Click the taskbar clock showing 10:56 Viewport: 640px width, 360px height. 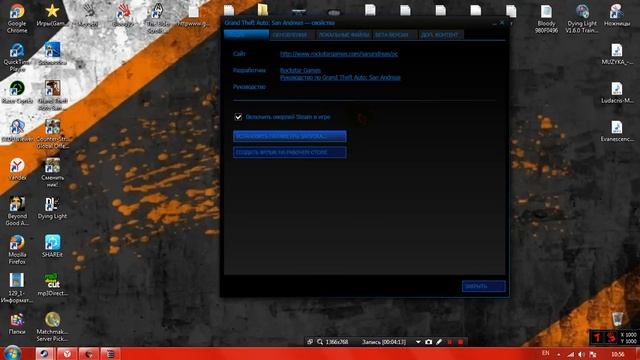618,354
